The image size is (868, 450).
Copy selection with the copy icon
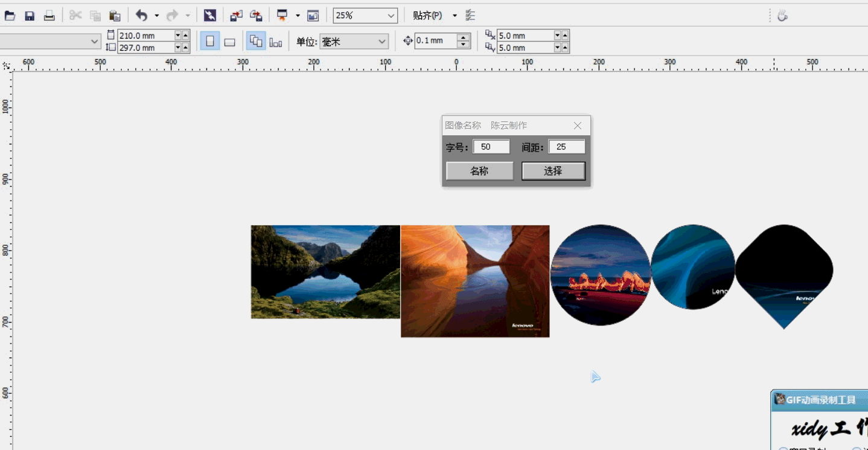point(95,16)
